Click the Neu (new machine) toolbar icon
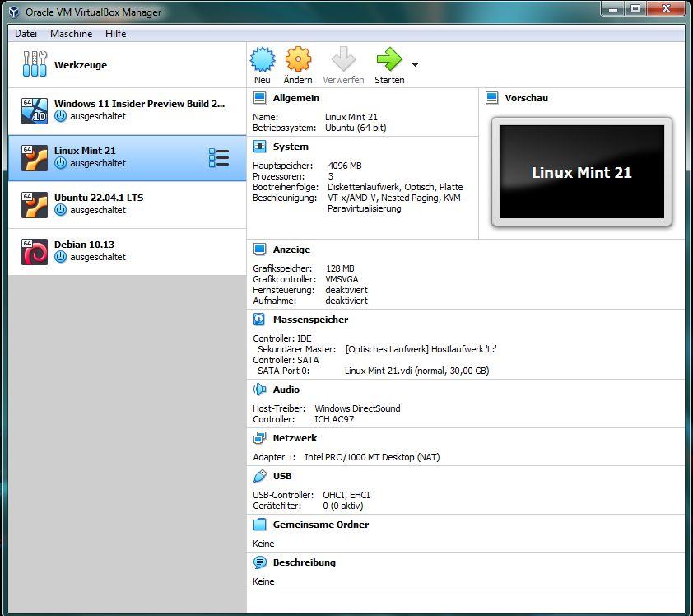Image resolution: width=693 pixels, height=616 pixels. pos(263,59)
